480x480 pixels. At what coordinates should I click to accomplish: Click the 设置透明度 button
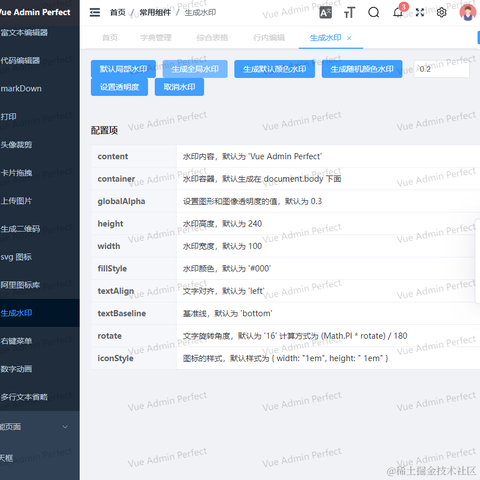[x=119, y=87]
